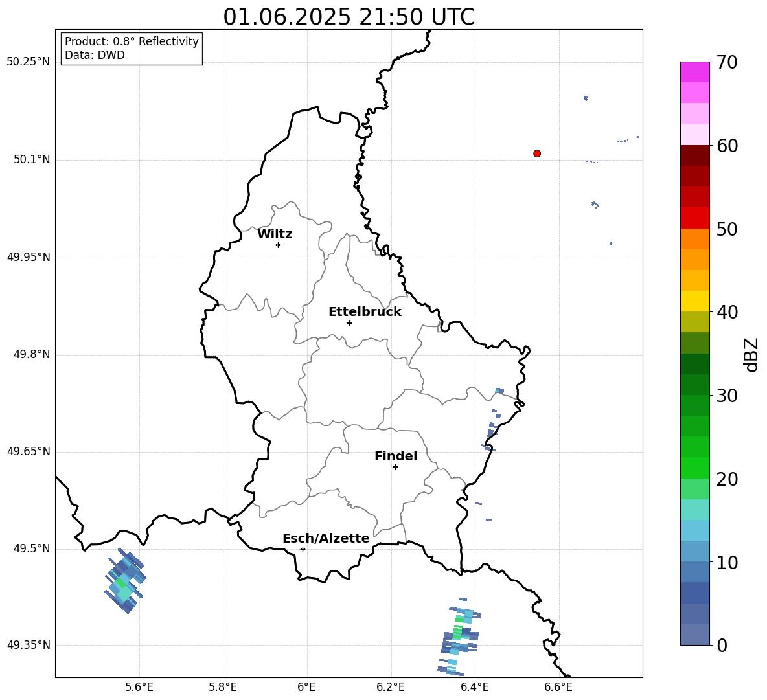Click the 60 tick on colorbar
Viewport: 767px width, 700px height.
click(x=727, y=146)
